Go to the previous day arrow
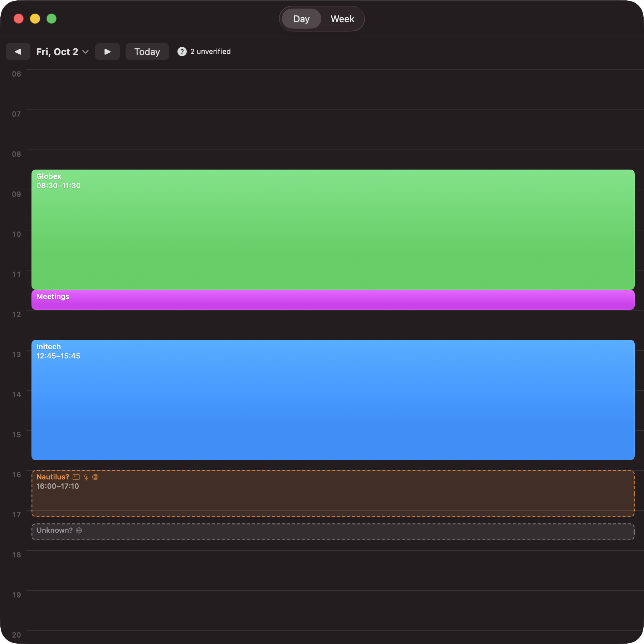644x644 pixels. point(18,52)
